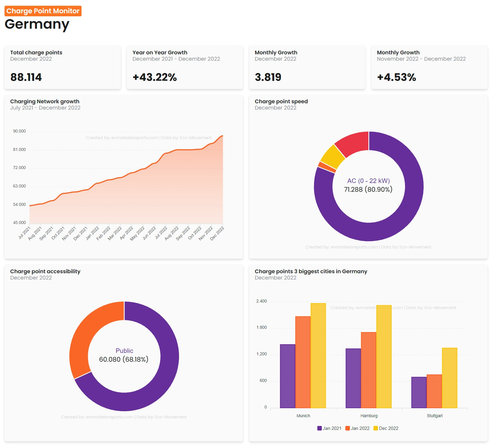Viewport: 494px width, 448px height.
Task: Click Stuttgart's orange Jan 2022 bar
Action: pyautogui.click(x=434, y=391)
